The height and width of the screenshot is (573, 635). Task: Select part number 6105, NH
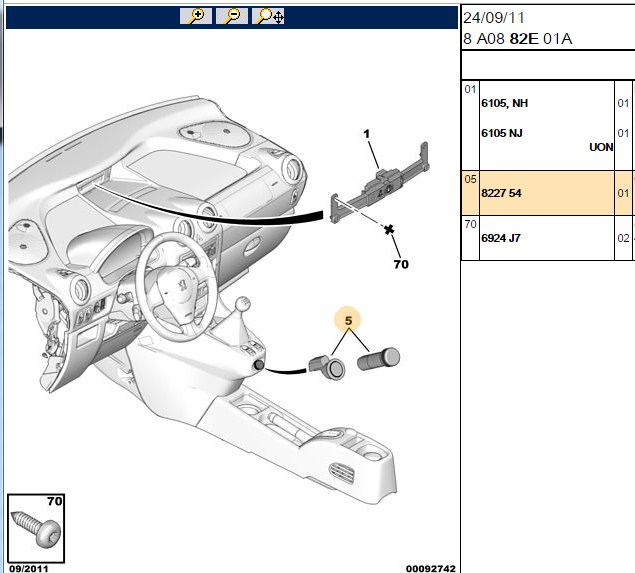[x=504, y=103]
